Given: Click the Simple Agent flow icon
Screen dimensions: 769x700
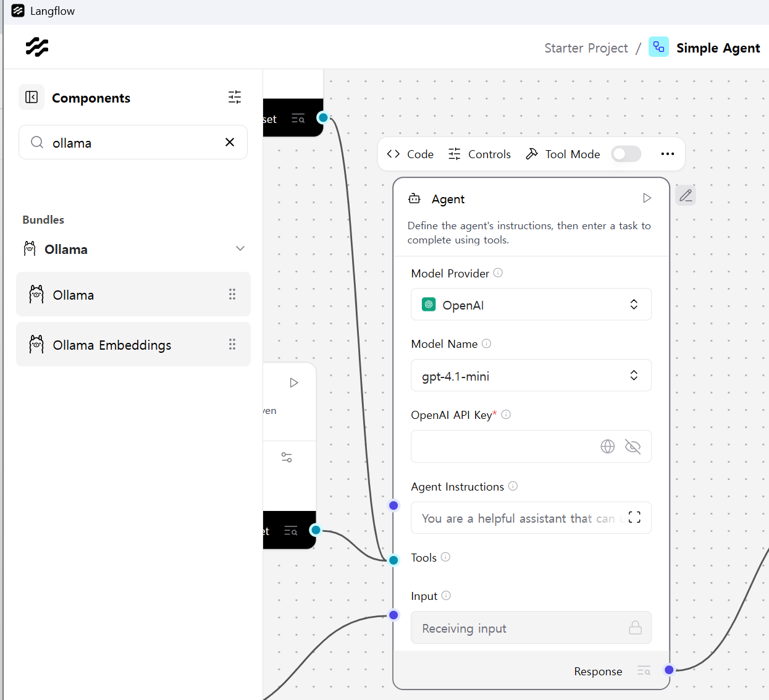Looking at the screenshot, I should (x=658, y=47).
